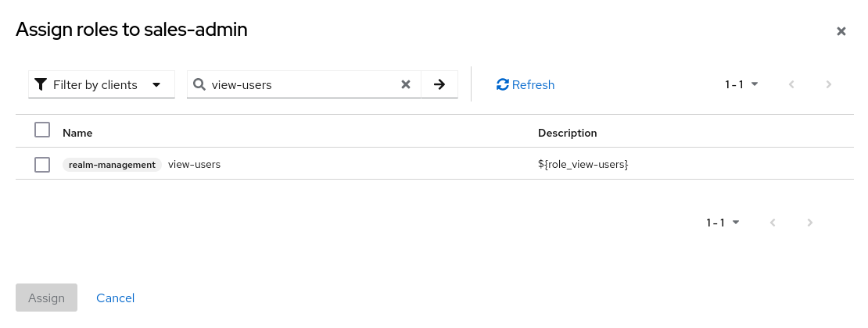The width and height of the screenshot is (868, 328).
Task: Click the Cancel link
Action: (x=115, y=298)
